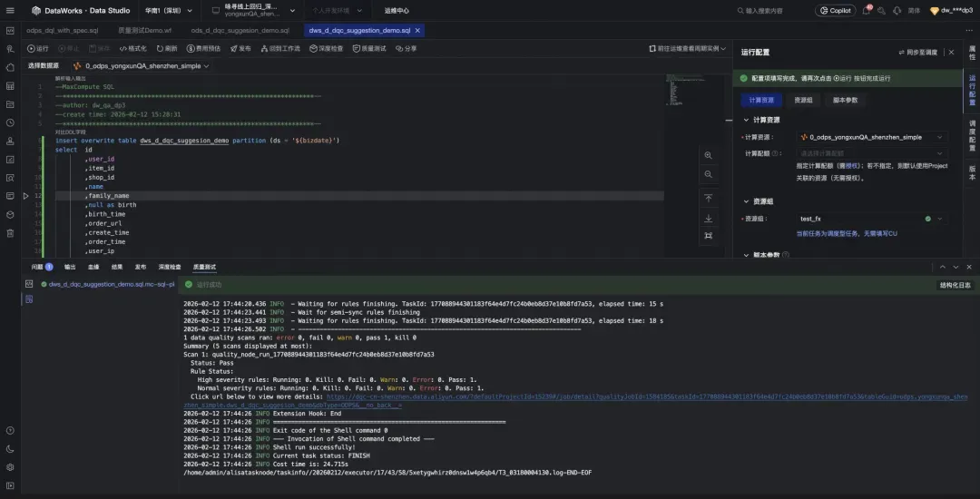The width and height of the screenshot is (980, 499).
Task: Open the 血缘 (Lineage) bottom tab
Action: (x=93, y=267)
